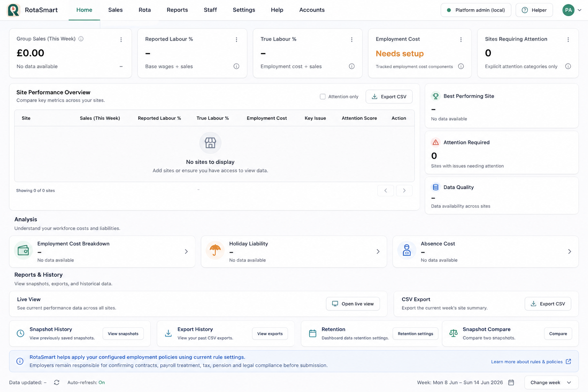The image size is (588, 392).
Task: Open the week calendar picker icon
Action: (x=511, y=382)
